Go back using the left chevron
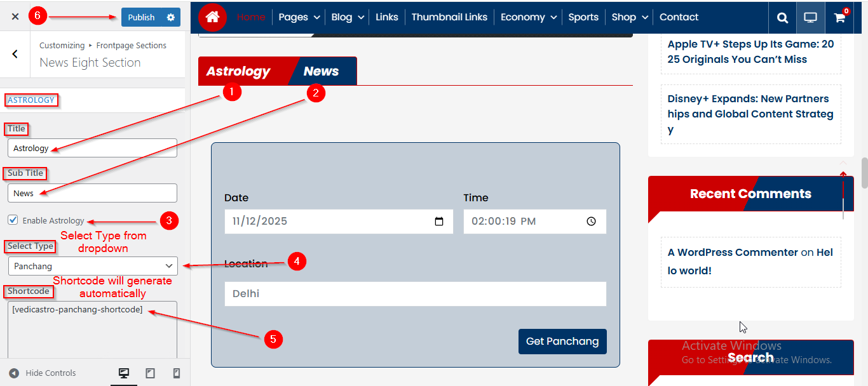The width and height of the screenshot is (868, 386). pos(15,55)
